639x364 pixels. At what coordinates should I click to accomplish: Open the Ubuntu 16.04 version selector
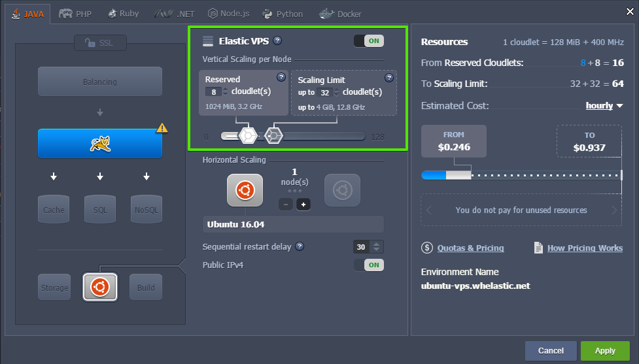(292, 224)
